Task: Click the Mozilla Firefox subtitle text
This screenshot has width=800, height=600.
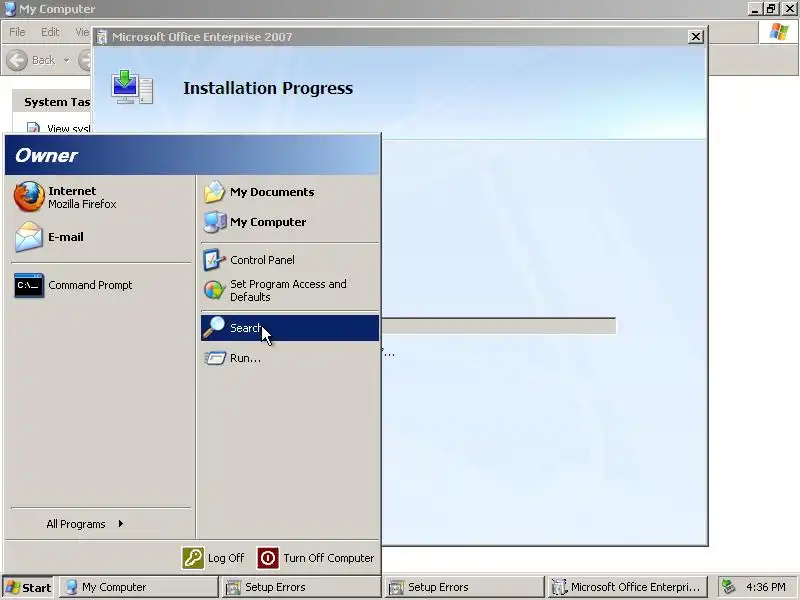Action: click(x=82, y=204)
